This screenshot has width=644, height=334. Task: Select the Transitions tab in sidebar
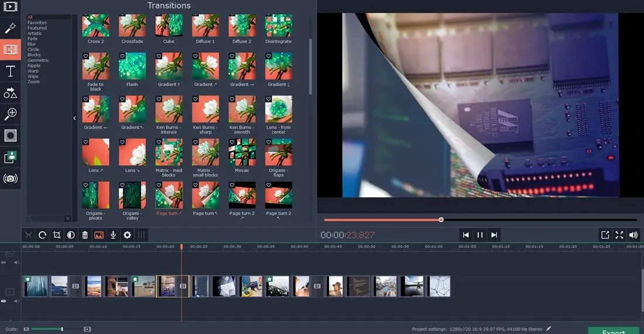coord(11,50)
